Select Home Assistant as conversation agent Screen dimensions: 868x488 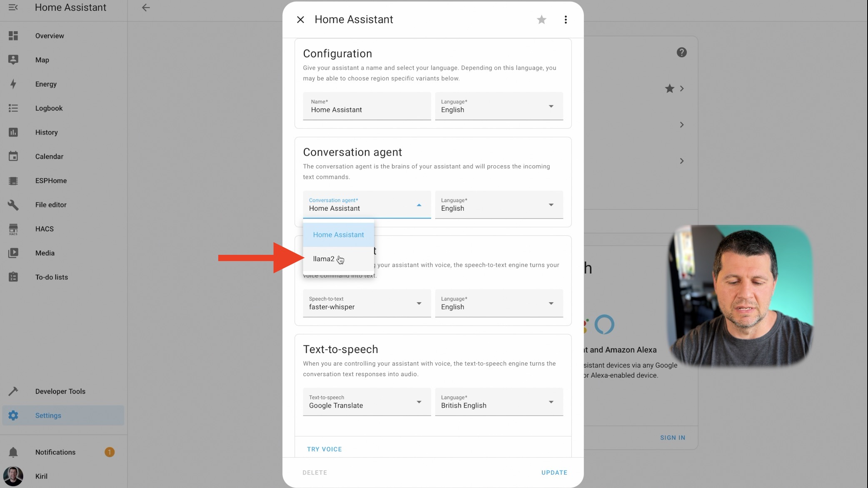click(339, 234)
